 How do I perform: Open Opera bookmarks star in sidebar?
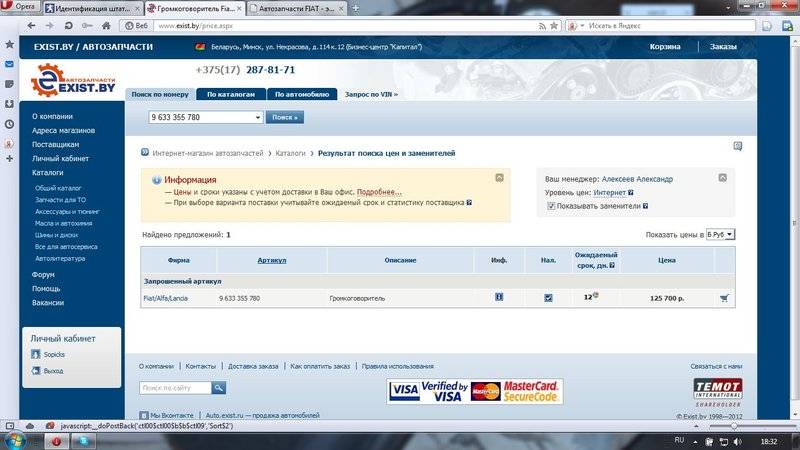9,45
